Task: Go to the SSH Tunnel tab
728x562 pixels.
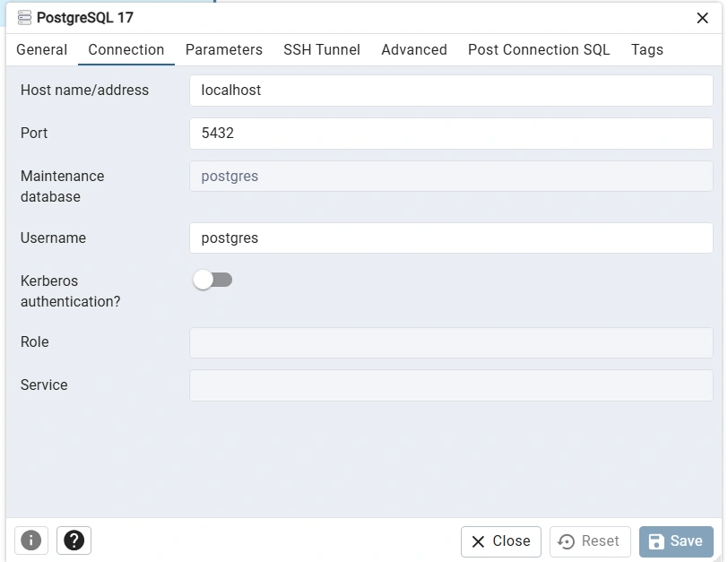Action: click(322, 49)
